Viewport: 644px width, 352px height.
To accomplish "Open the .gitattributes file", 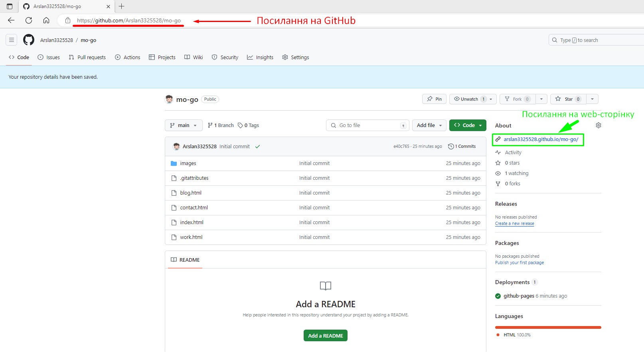I will [194, 178].
